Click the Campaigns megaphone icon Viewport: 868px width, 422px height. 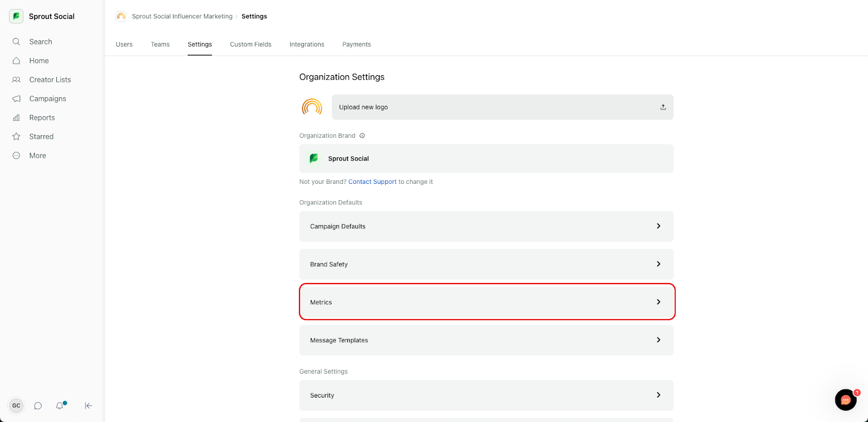16,99
